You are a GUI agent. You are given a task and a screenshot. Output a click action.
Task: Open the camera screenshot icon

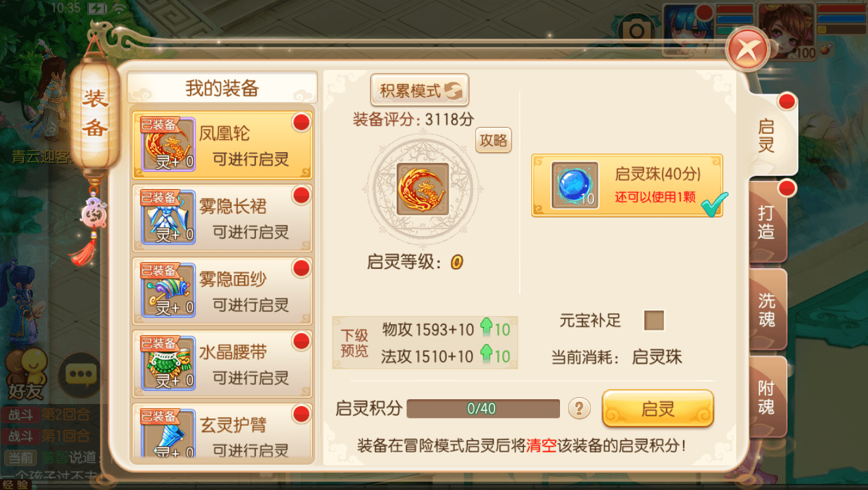[x=636, y=31]
